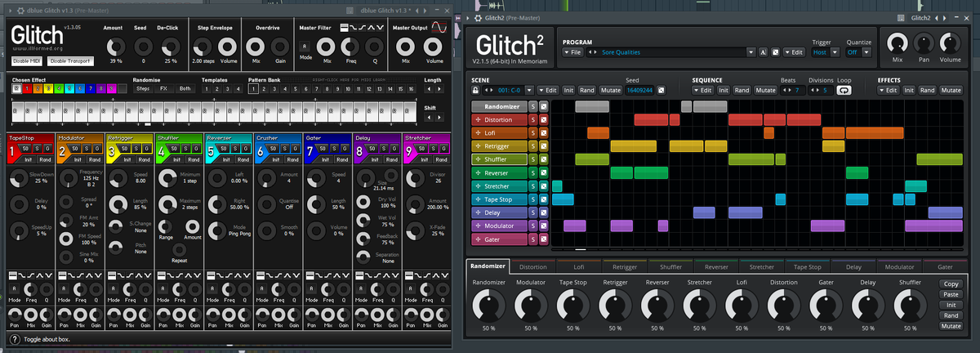Click the A font icon beside the program name

click(x=763, y=52)
